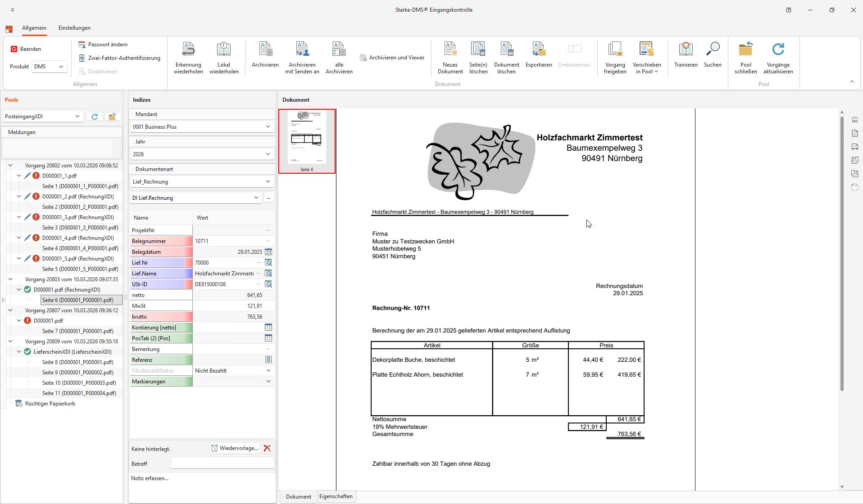Open flüchtiger Papierkorb
863x504 pixels.
pyautogui.click(x=50, y=404)
